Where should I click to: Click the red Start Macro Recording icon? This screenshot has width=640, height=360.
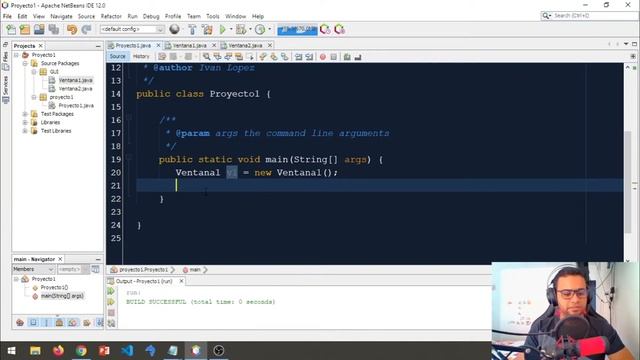pyautogui.click(x=323, y=57)
